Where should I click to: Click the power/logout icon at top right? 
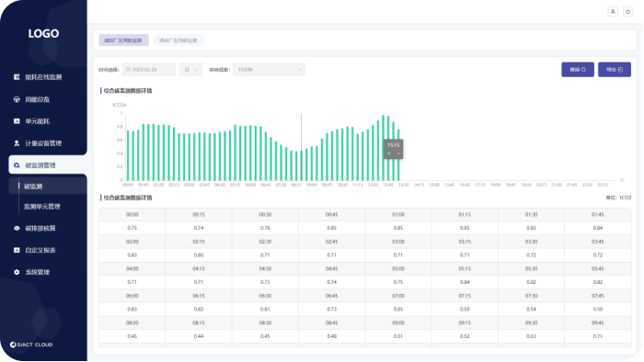pos(627,12)
